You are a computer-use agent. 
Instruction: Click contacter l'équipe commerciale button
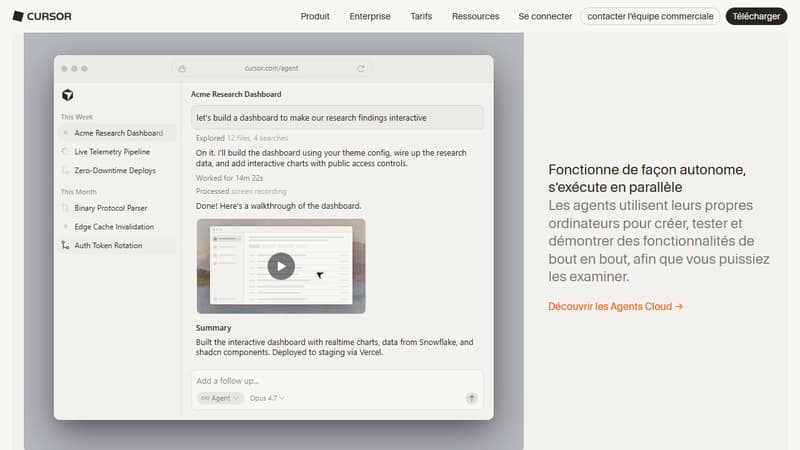(650, 16)
